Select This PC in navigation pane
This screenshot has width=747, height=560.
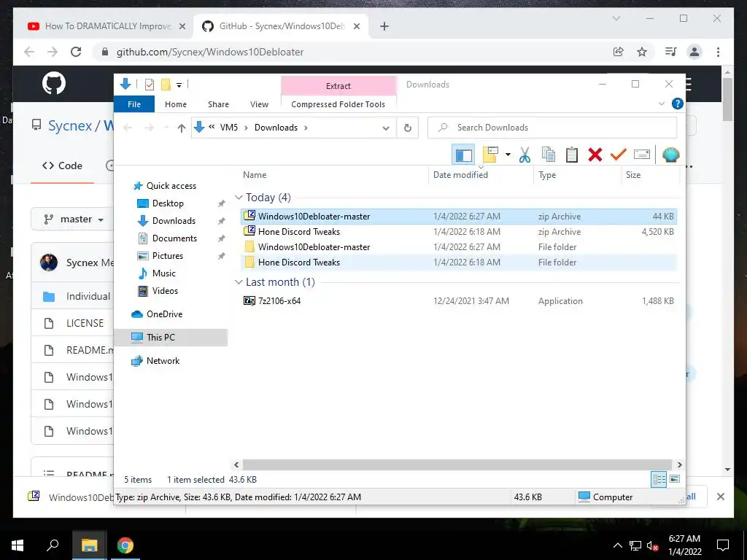coord(171,338)
